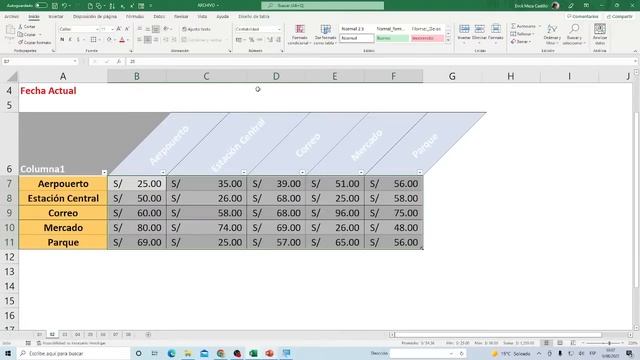Expand the cell styles gallery

pos(448,40)
